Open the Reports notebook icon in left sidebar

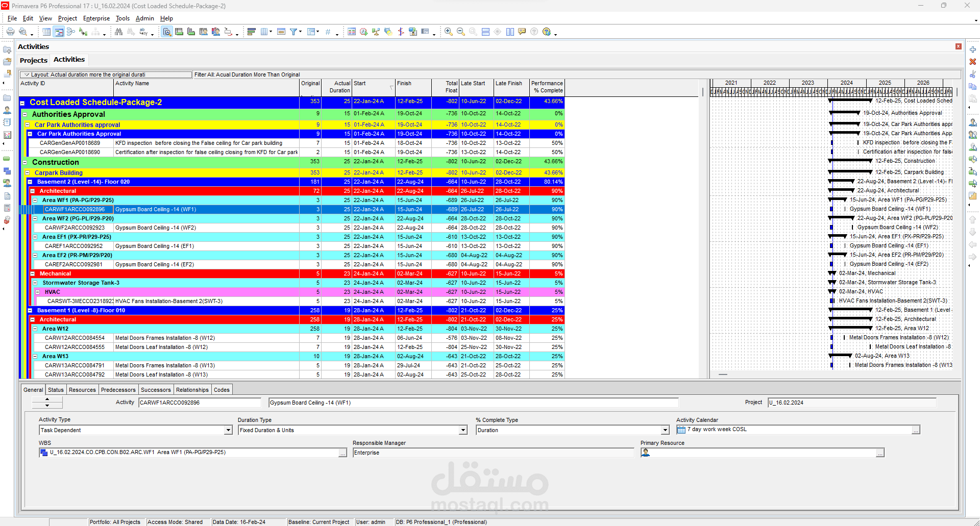pyautogui.click(x=7, y=122)
